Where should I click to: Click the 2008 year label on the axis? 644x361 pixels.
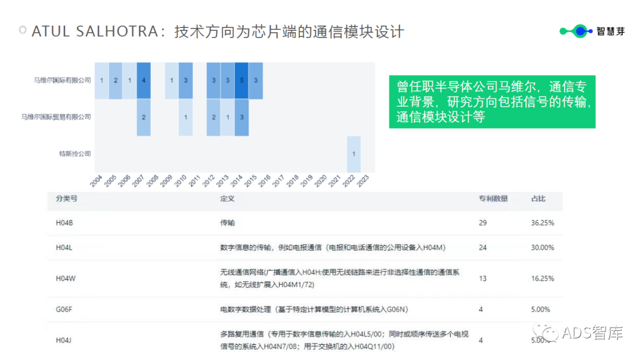(153, 181)
